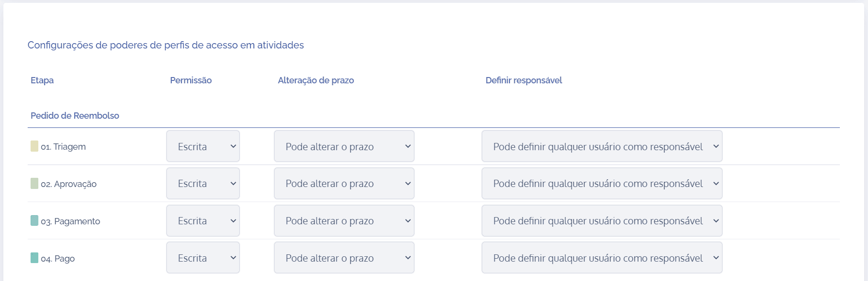Open Definir responsável dropdown for 01. Triagem
868x281 pixels.
pos(602,146)
